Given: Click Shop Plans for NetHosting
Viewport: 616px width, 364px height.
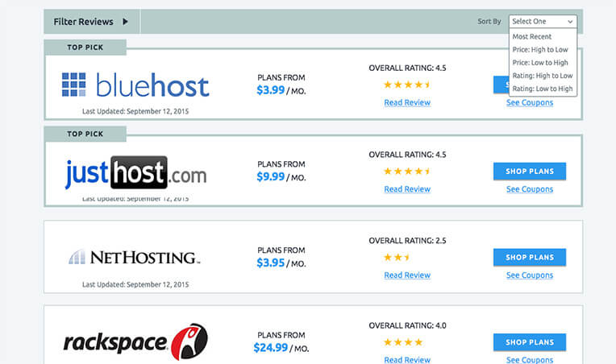Looking at the screenshot, I should coord(530,258).
